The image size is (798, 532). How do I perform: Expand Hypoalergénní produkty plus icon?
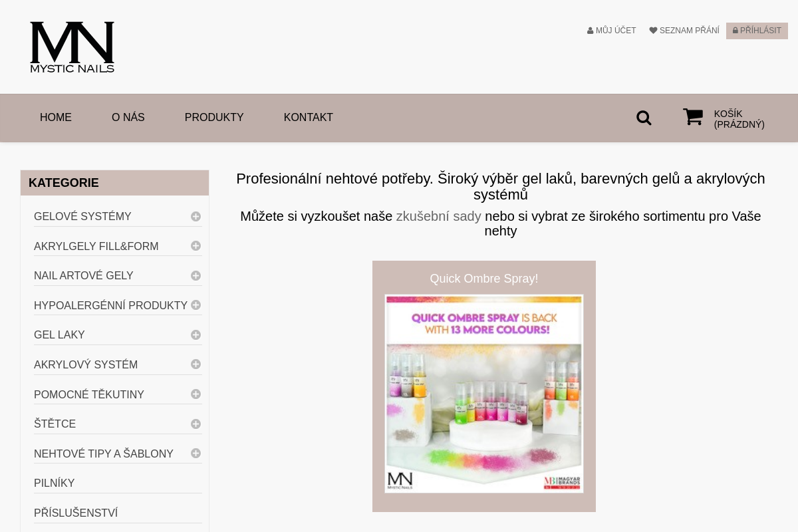tap(196, 305)
